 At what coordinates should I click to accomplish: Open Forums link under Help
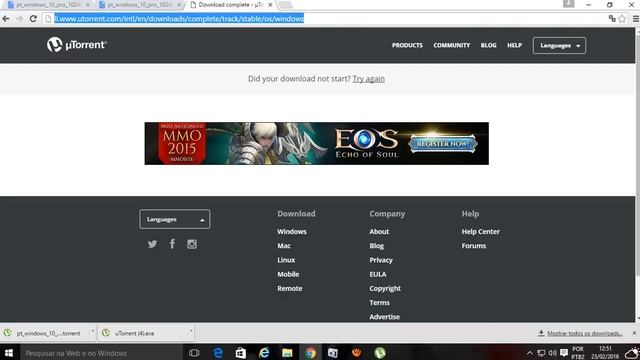coord(474,246)
